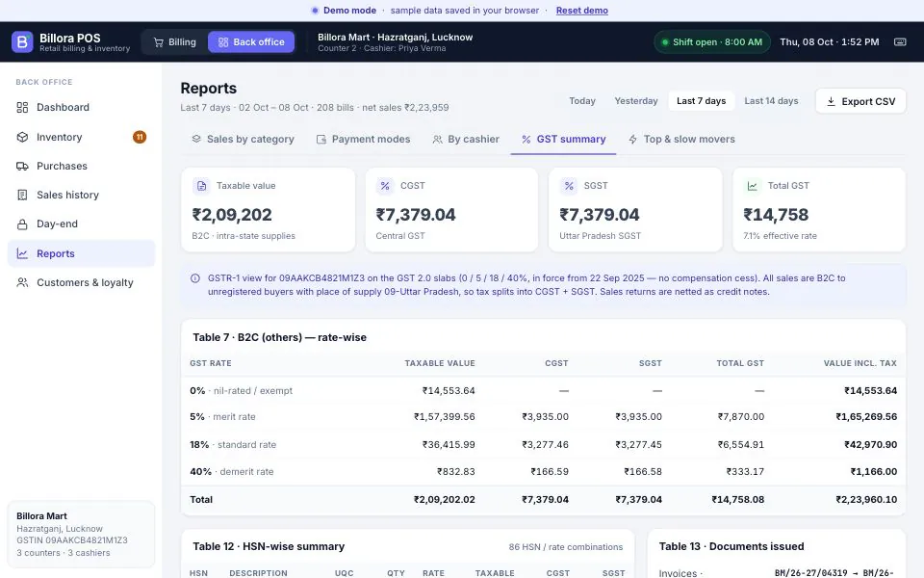Click the info icon in GSTR-1 notice
The width and height of the screenshot is (924, 578).
[x=195, y=278]
